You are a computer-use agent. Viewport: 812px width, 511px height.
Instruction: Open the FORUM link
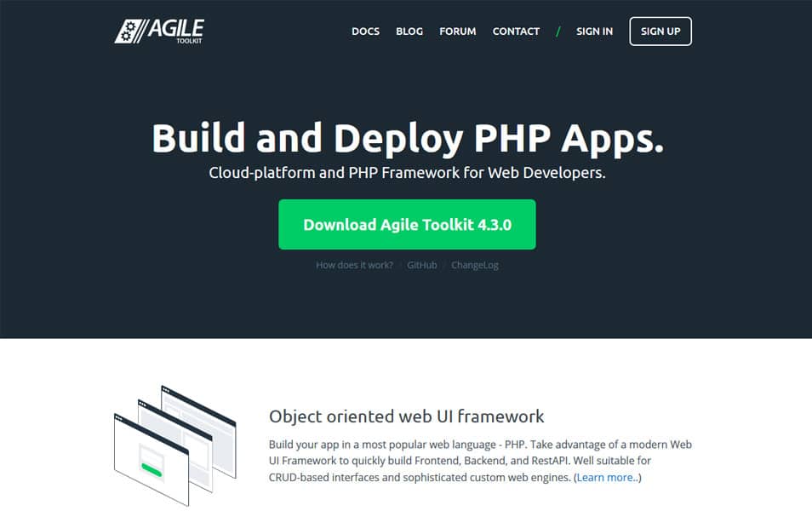tap(458, 32)
